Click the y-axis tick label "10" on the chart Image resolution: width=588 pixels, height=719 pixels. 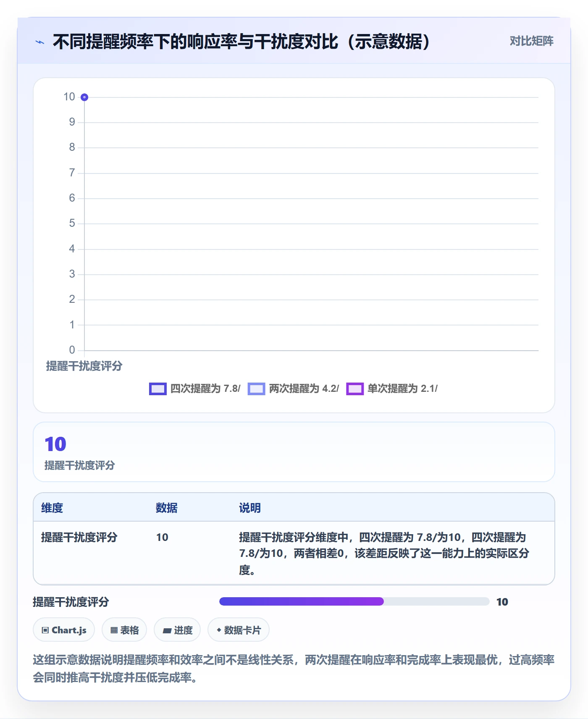tap(69, 97)
